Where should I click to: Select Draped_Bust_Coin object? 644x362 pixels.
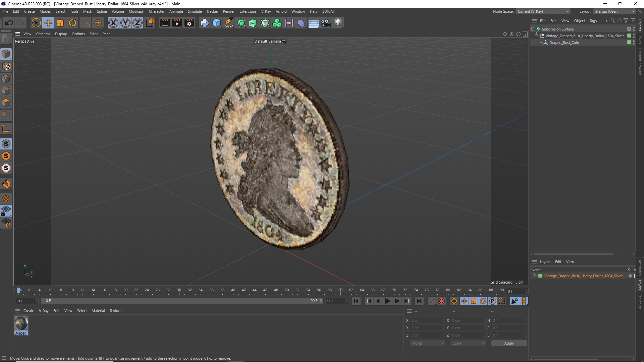[564, 43]
